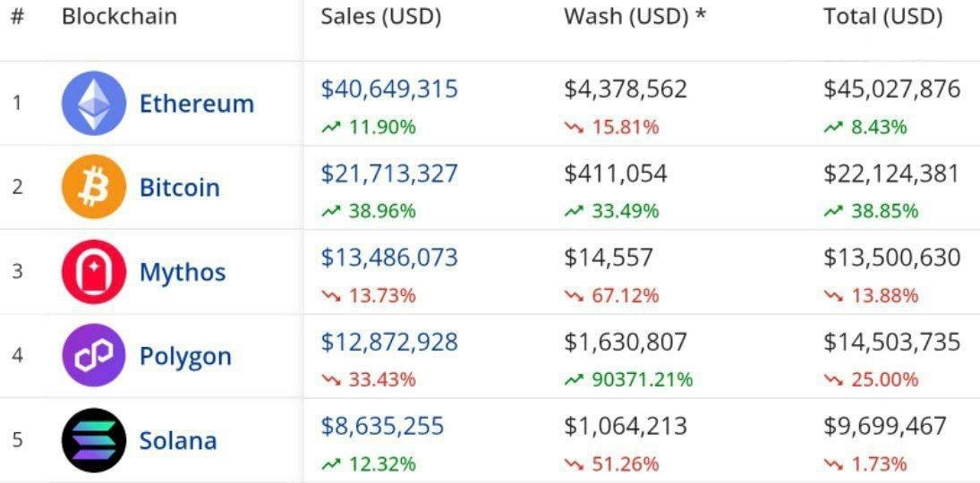The width and height of the screenshot is (980, 483).
Task: Click Bitcoin sales value $21,713,327
Action: pyautogui.click(x=389, y=174)
